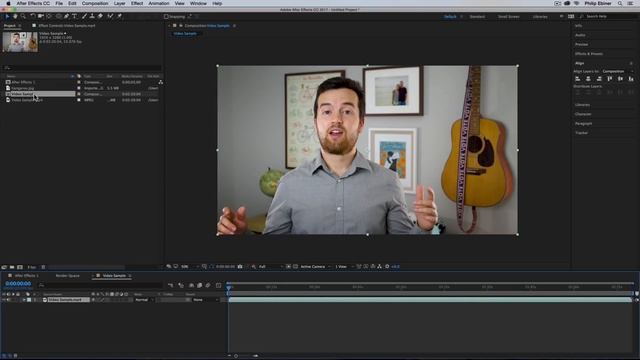
Task: Select the Small Screen workspace
Action: 509,16
